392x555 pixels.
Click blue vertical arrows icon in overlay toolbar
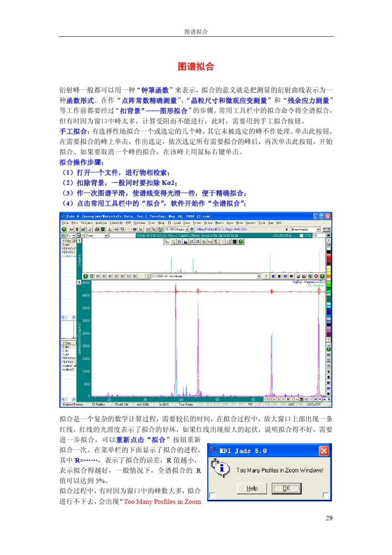[x=273, y=276]
